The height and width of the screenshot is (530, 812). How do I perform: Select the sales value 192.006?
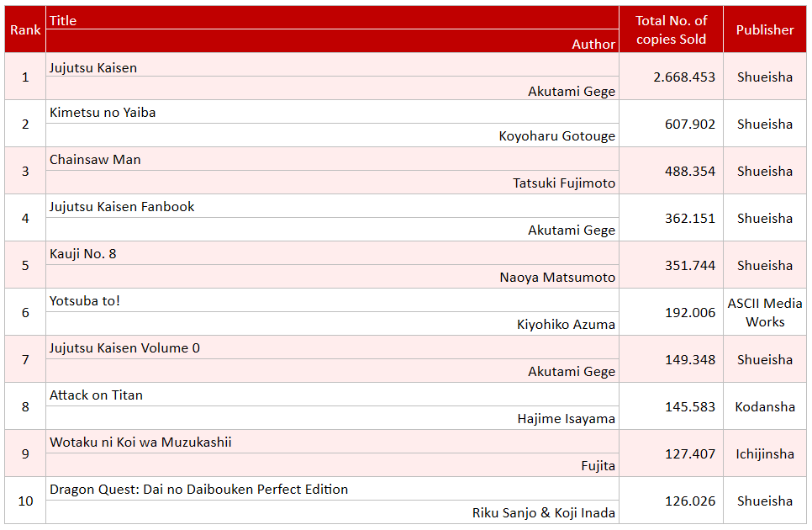point(690,313)
